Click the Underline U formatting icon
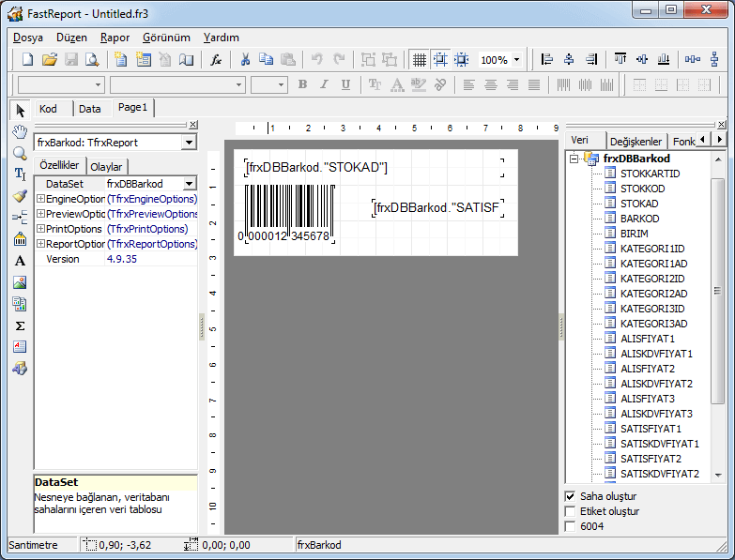Image resolution: width=735 pixels, height=560 pixels. [345, 84]
